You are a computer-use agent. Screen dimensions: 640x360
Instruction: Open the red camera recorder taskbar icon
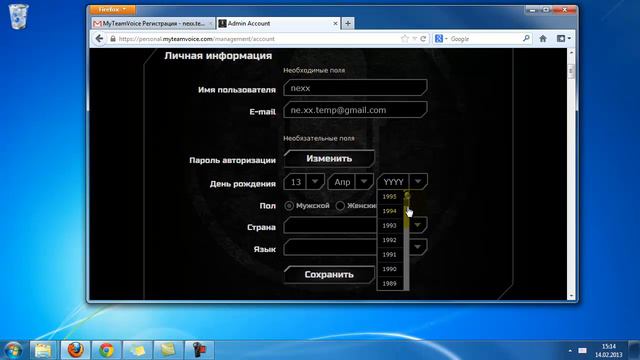tap(199, 350)
